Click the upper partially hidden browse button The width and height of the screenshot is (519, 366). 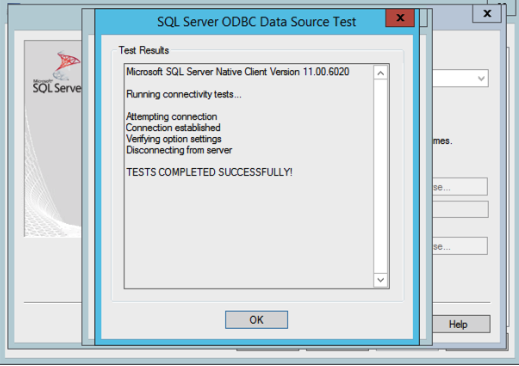[x=460, y=187]
